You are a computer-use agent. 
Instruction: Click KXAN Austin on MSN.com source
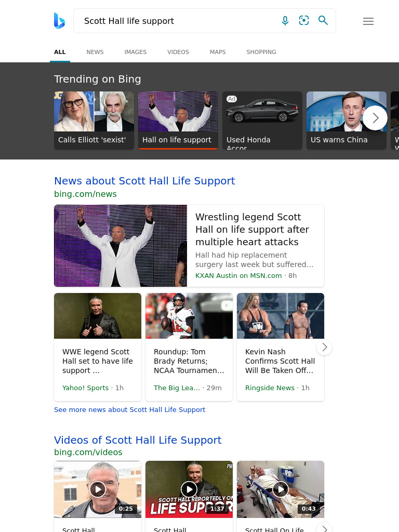coord(238,276)
